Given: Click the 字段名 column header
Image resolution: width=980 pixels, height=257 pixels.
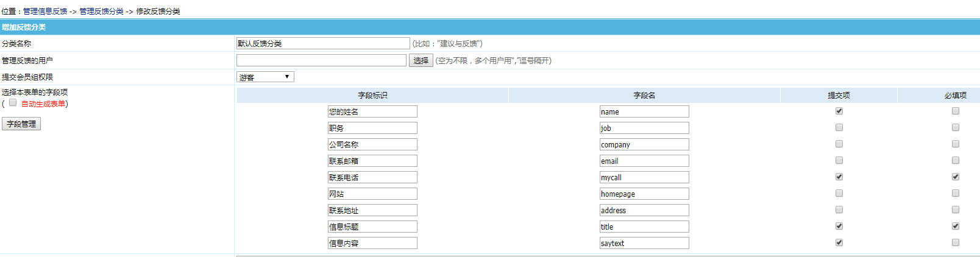Looking at the screenshot, I should 644,96.
